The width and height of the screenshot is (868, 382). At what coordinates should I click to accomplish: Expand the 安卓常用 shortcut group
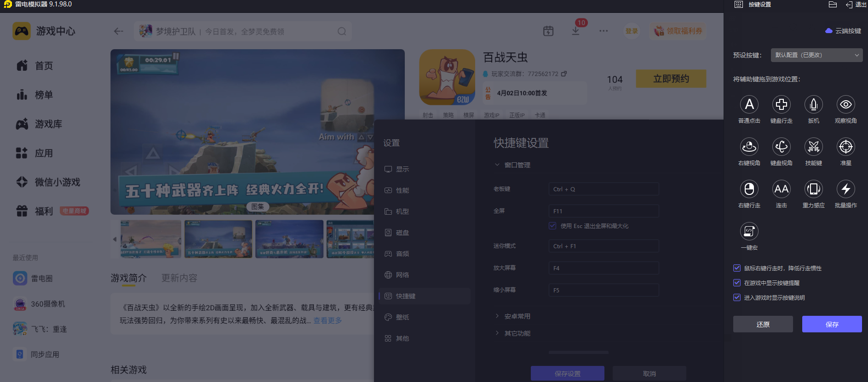(x=512, y=316)
